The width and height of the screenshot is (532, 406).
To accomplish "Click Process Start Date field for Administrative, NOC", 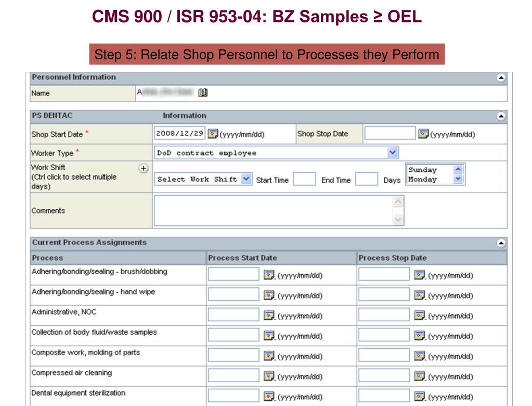I will (233, 315).
